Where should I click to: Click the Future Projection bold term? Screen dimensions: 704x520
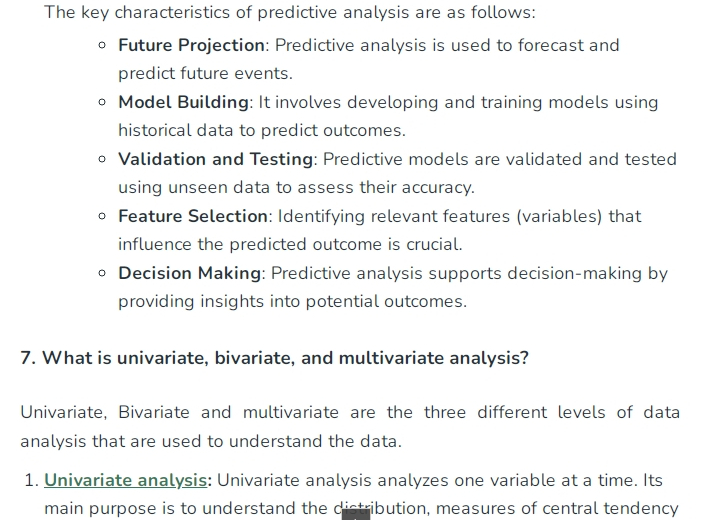191,45
